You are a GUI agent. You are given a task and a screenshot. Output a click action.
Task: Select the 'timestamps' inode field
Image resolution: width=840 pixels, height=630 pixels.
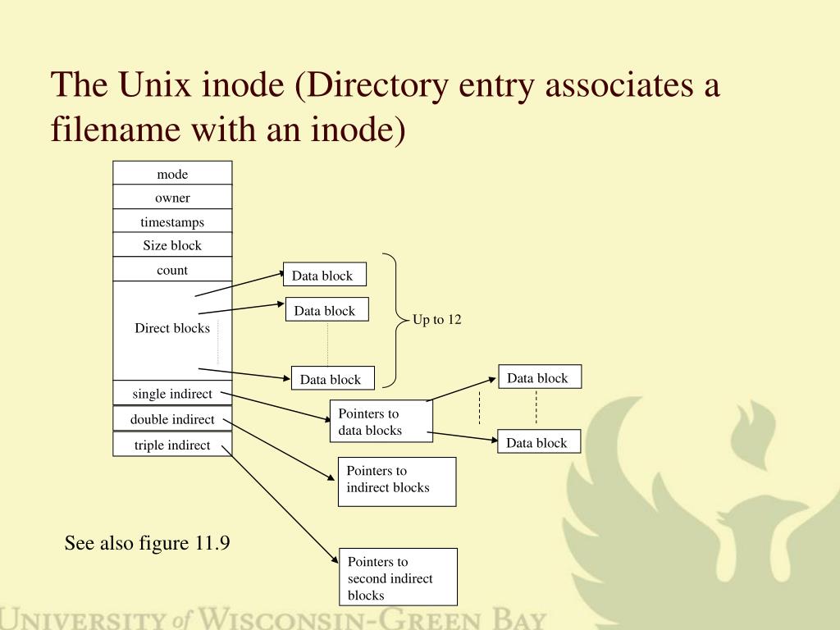coord(172,221)
